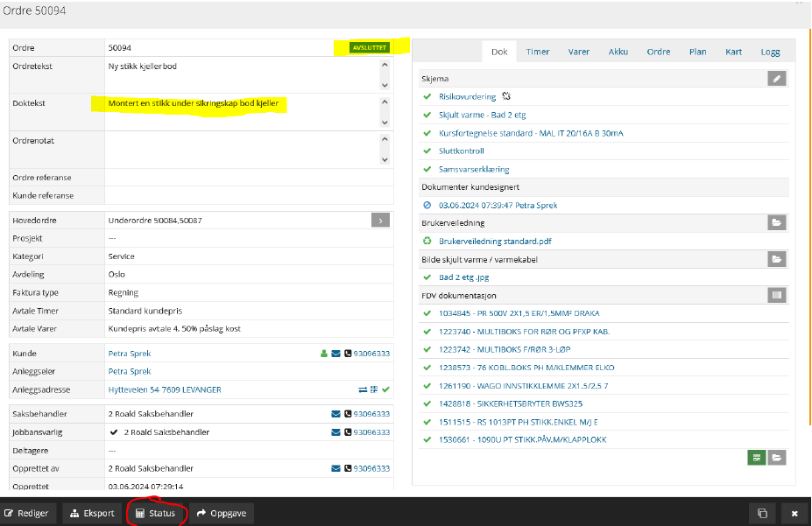Click the phone icon in Saksbehandler row
The image size is (812, 526).
click(348, 414)
